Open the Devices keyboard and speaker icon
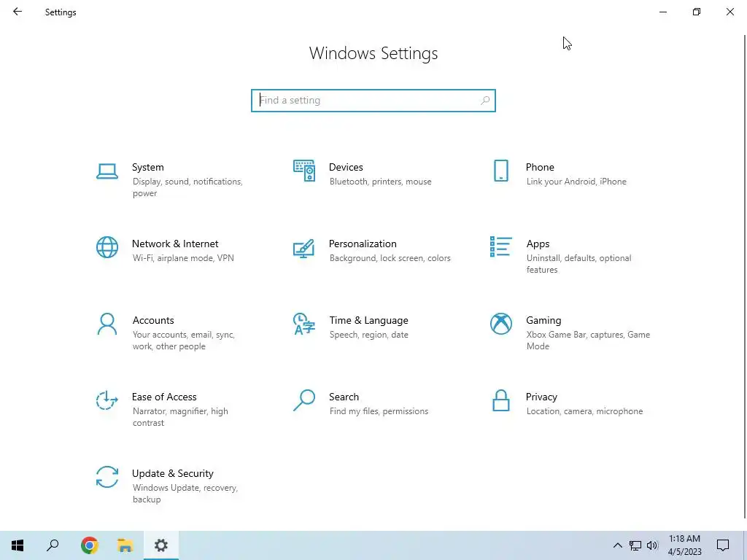This screenshot has width=747, height=560. 304,171
